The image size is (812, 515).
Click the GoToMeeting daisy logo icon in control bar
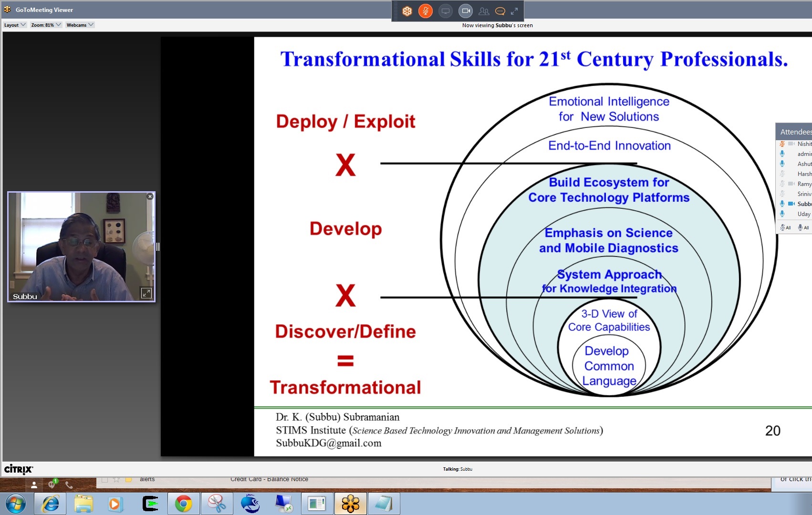click(407, 11)
